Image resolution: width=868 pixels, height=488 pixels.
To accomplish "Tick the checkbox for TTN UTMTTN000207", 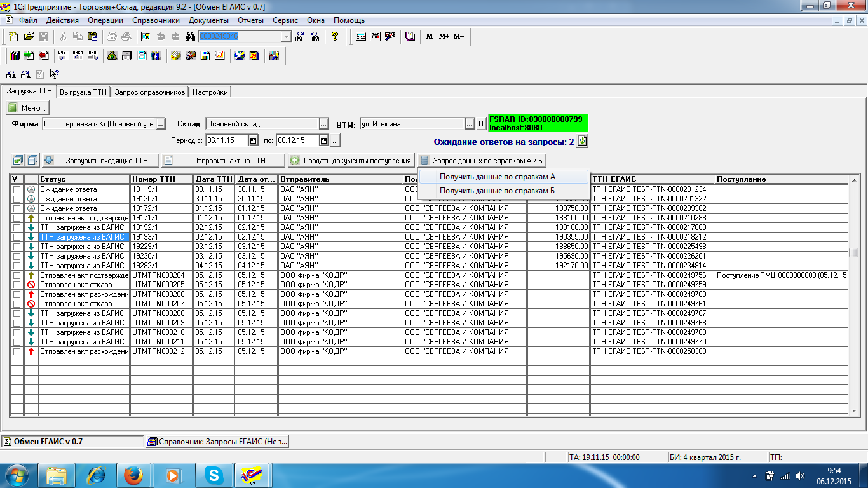I will 17,304.
